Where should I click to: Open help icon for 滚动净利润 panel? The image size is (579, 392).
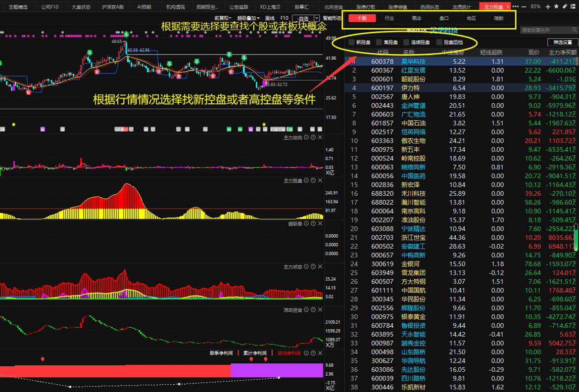tap(313, 353)
